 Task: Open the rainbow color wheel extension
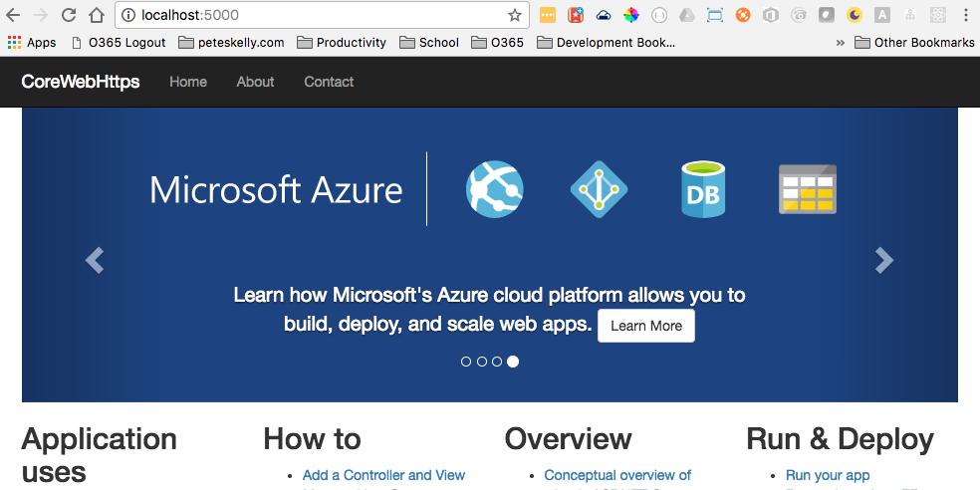(x=631, y=15)
